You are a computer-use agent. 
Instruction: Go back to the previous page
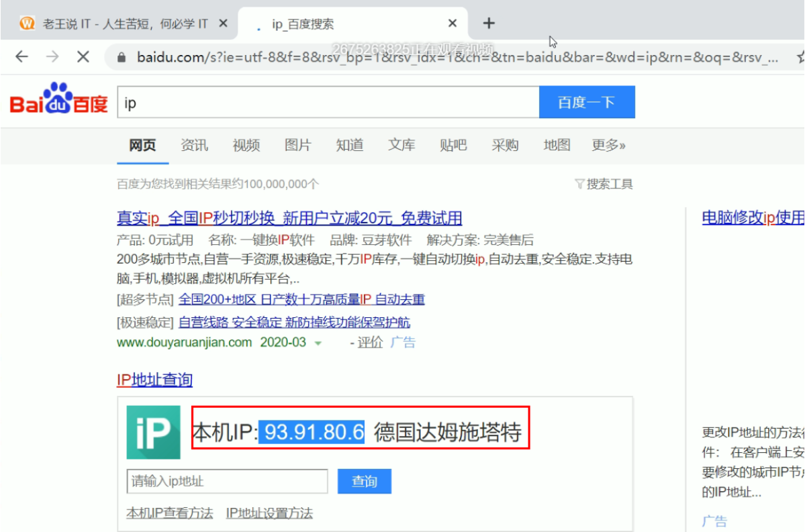pyautogui.click(x=21, y=56)
